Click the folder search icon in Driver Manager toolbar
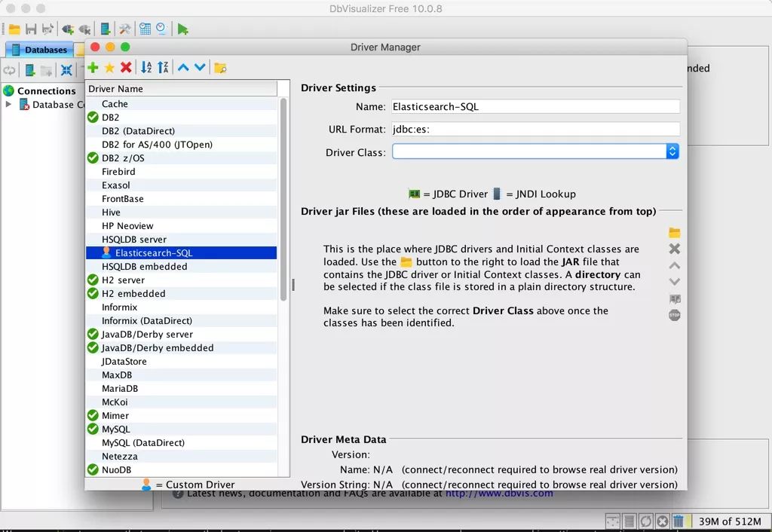 point(220,68)
